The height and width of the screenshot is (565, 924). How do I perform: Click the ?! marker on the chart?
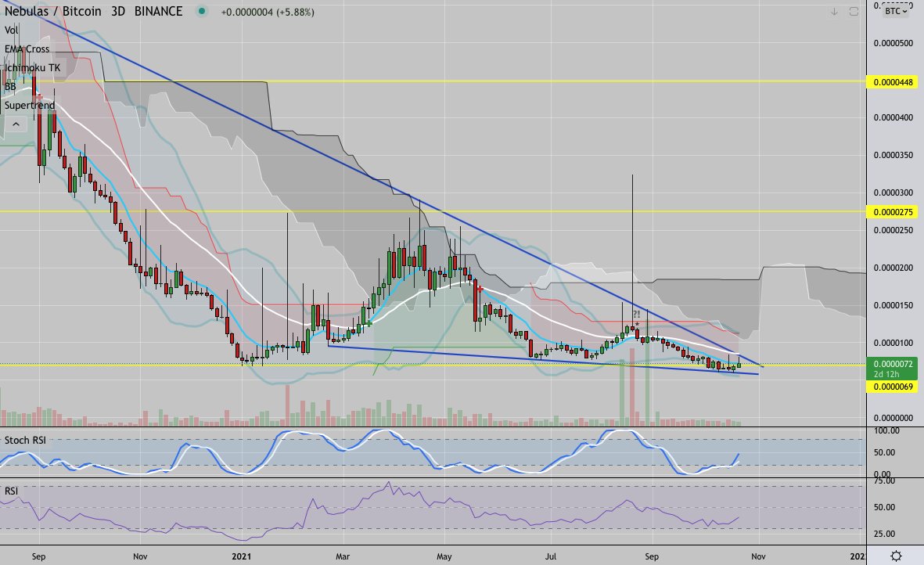(636, 315)
